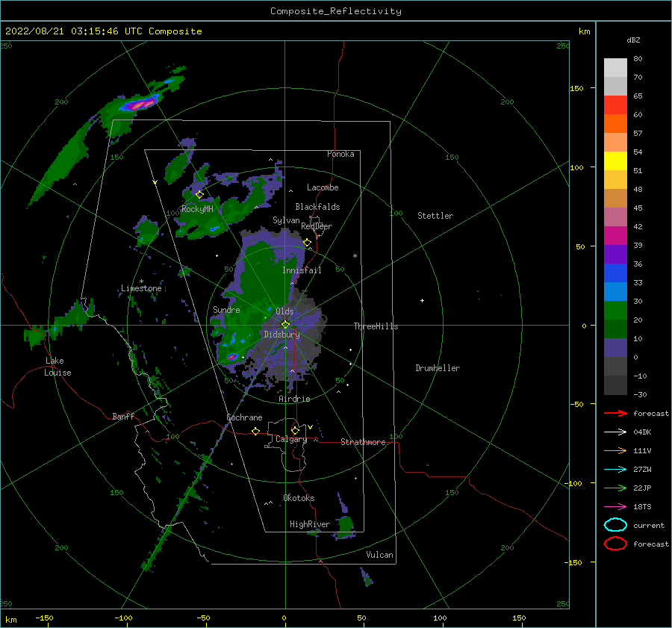Click the purple 36-39 dBZ color swatch
This screenshot has width=672, height=628.
(615, 255)
